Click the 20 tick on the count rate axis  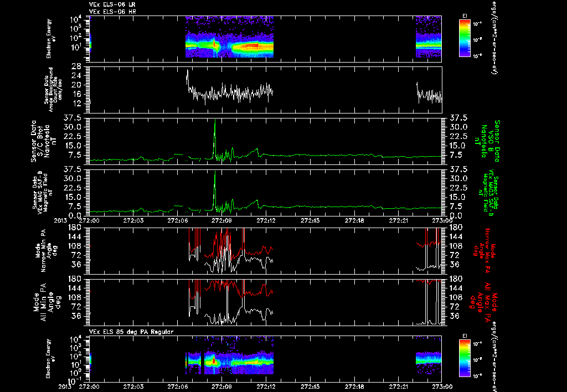[x=76, y=85]
